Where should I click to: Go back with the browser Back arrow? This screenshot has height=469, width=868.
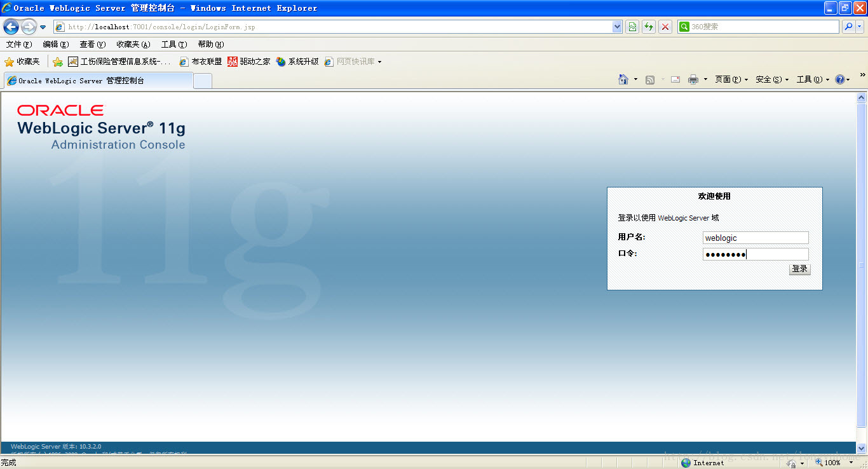(11, 27)
